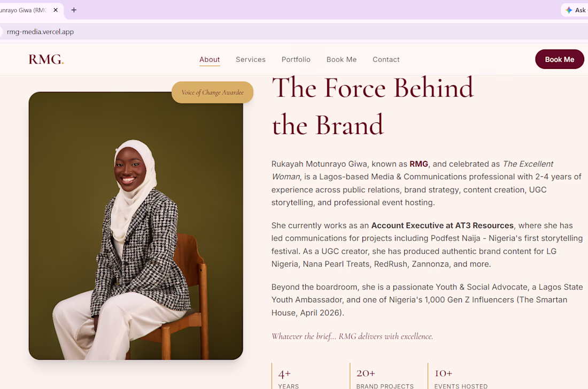
Task: Click the "10+" events hosted stat
Action: (x=443, y=374)
